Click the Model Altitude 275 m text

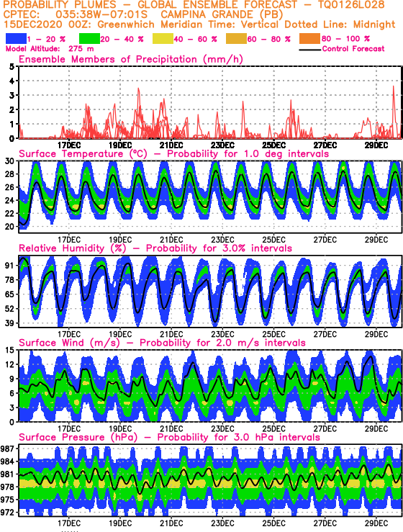click(x=50, y=49)
